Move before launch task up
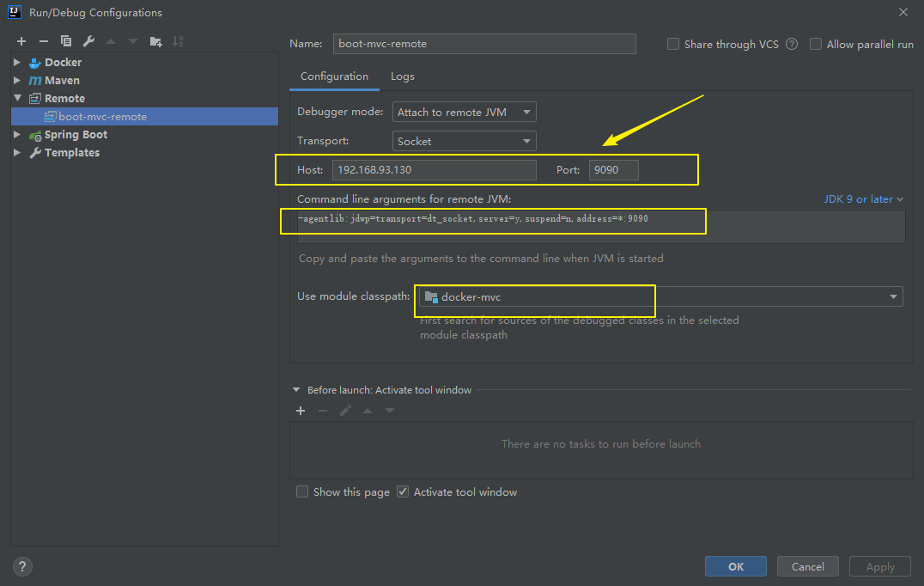924x586 pixels. tap(368, 411)
